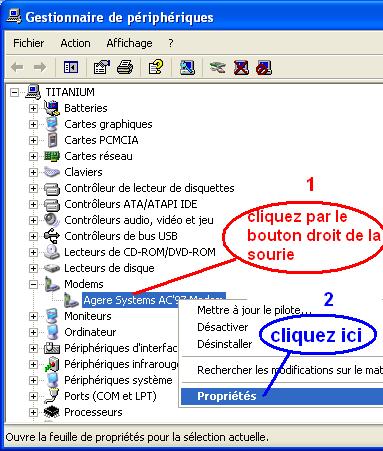Click the Disable device toolbar icon
The image size is (383, 451).
coord(264,67)
